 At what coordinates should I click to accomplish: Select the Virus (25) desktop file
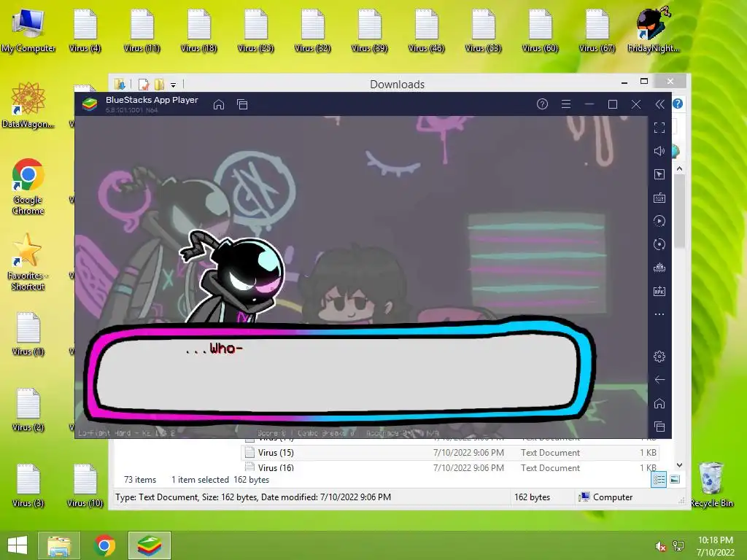click(255, 31)
